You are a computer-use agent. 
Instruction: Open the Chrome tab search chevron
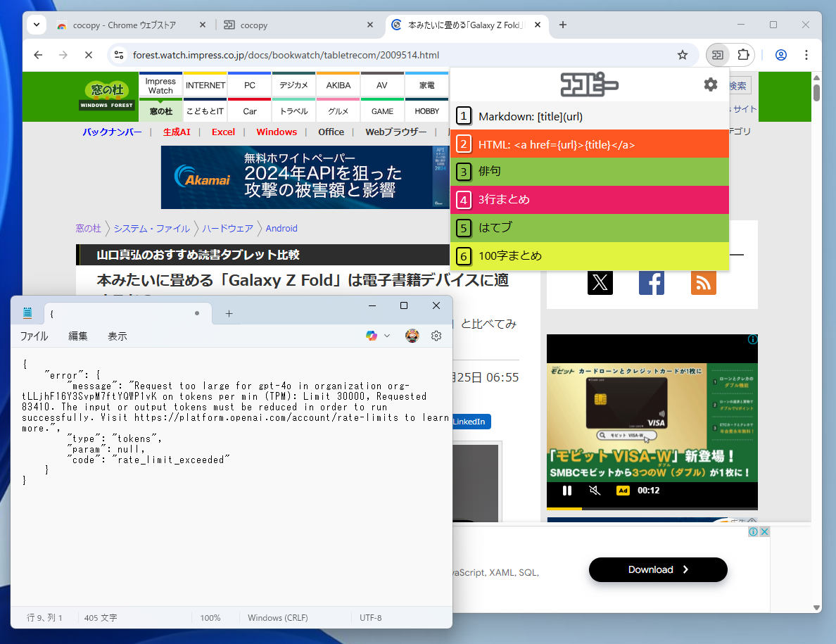pos(36,25)
